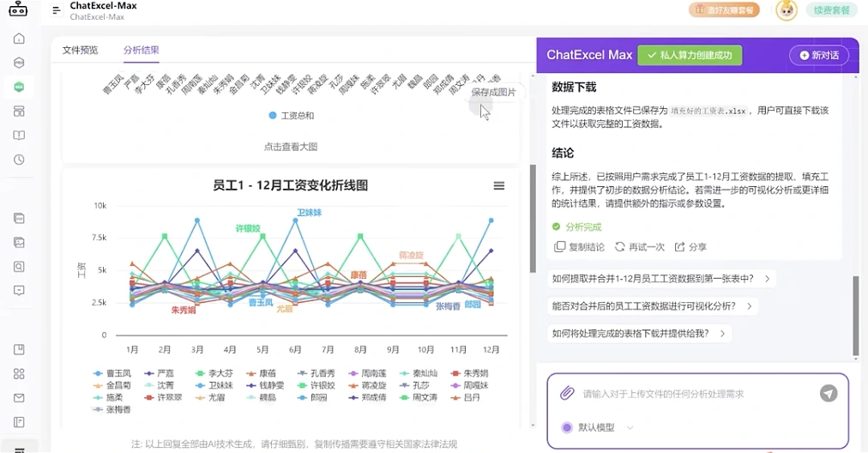Select the green MAX hexagon icon
This screenshot has width=868, height=453.
[x=19, y=87]
